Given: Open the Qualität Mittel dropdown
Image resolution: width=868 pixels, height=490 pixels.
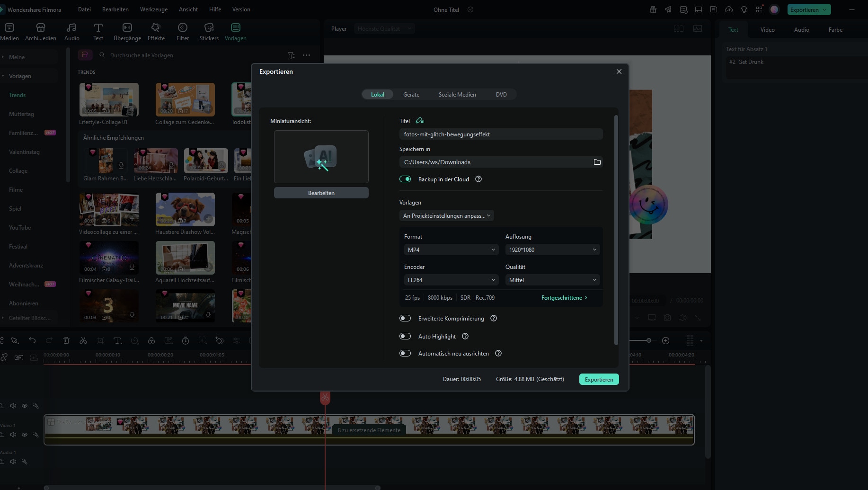Looking at the screenshot, I should coord(552,280).
